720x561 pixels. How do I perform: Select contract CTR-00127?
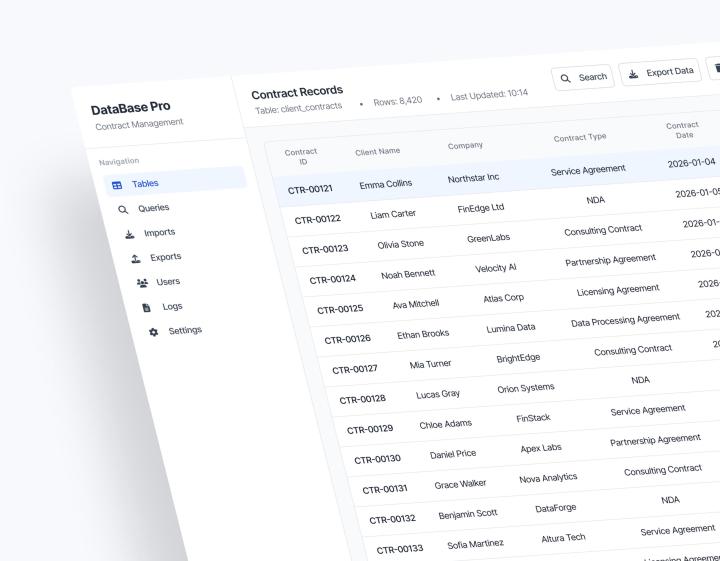(355, 369)
